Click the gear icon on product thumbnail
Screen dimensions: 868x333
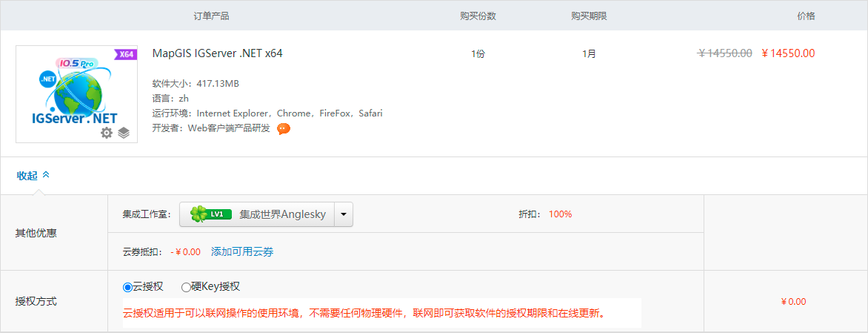(107, 133)
